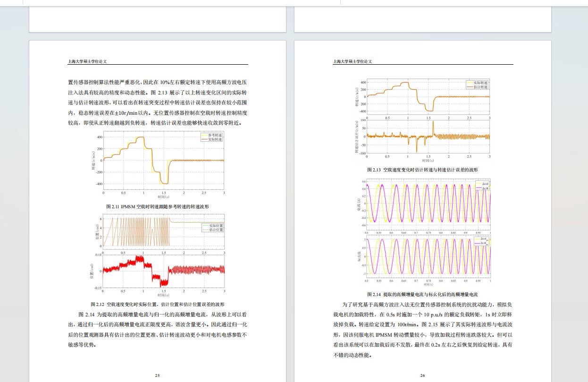The height and width of the screenshot is (382, 588).
Task: Click y-axis label "转速(r/min)" in Figure 2.11
Action: click(x=94, y=161)
